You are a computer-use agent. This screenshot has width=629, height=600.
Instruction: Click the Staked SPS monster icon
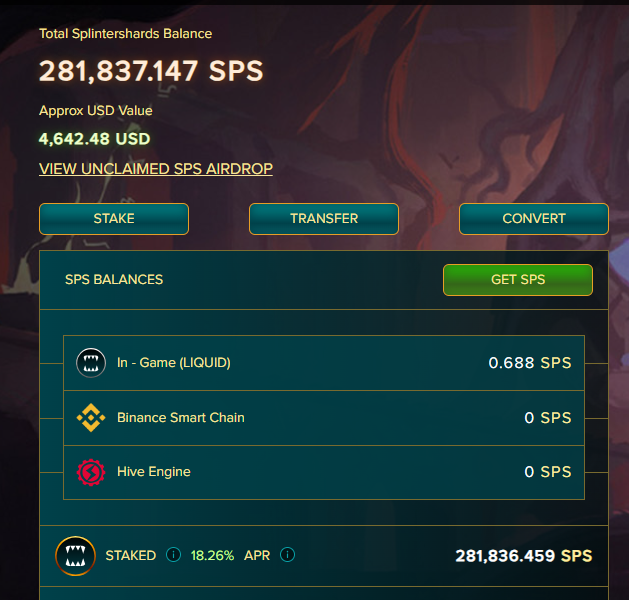tap(75, 556)
